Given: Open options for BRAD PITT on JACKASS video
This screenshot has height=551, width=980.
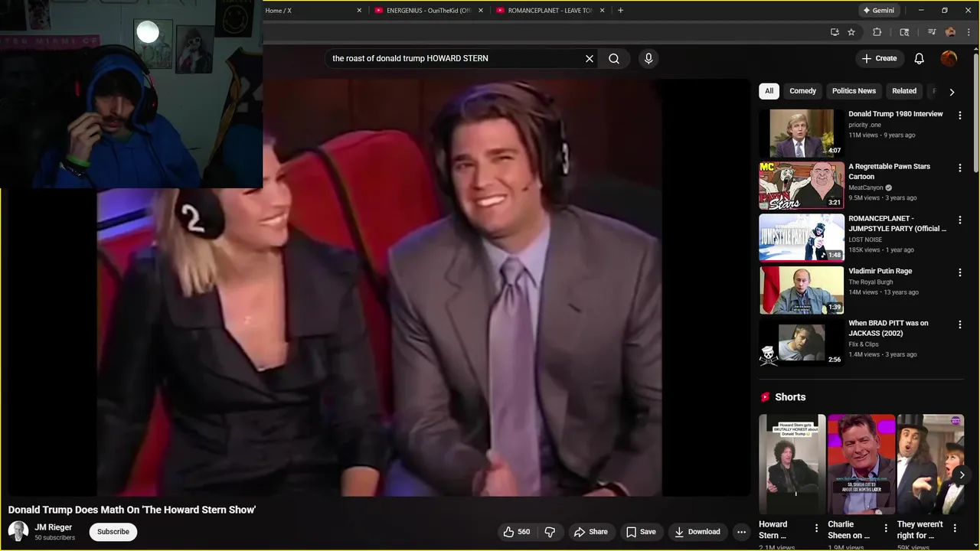Looking at the screenshot, I should (959, 324).
